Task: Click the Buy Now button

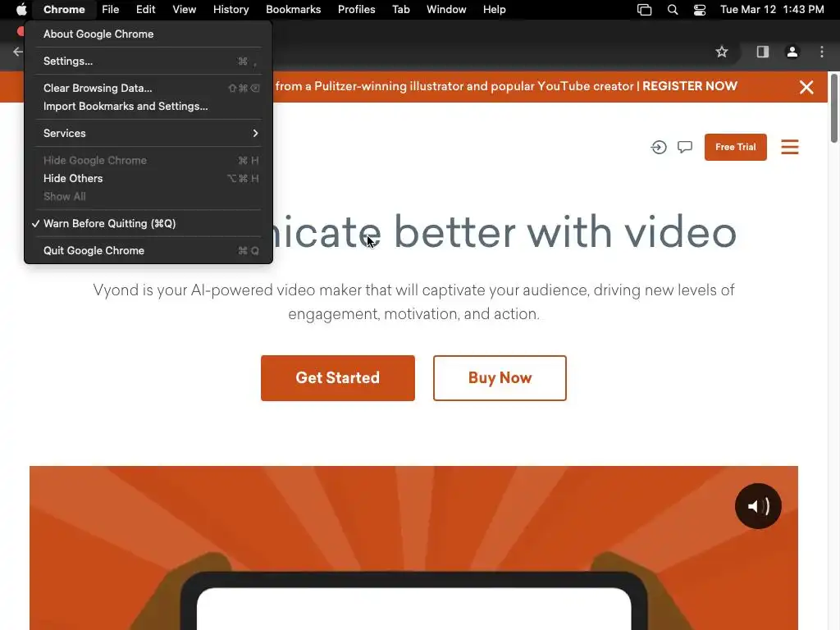Action: point(500,377)
